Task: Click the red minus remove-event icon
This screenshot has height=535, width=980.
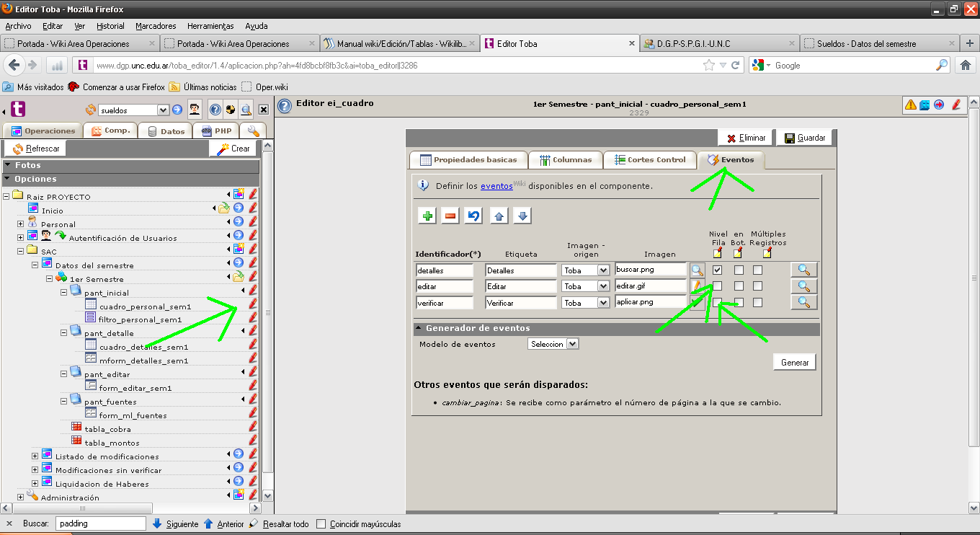Action: 450,216
